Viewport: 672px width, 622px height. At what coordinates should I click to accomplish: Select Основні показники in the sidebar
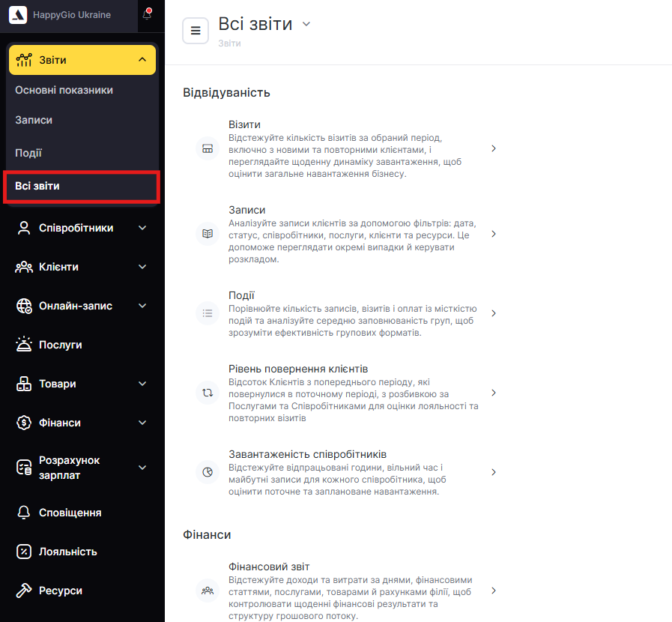click(x=64, y=90)
